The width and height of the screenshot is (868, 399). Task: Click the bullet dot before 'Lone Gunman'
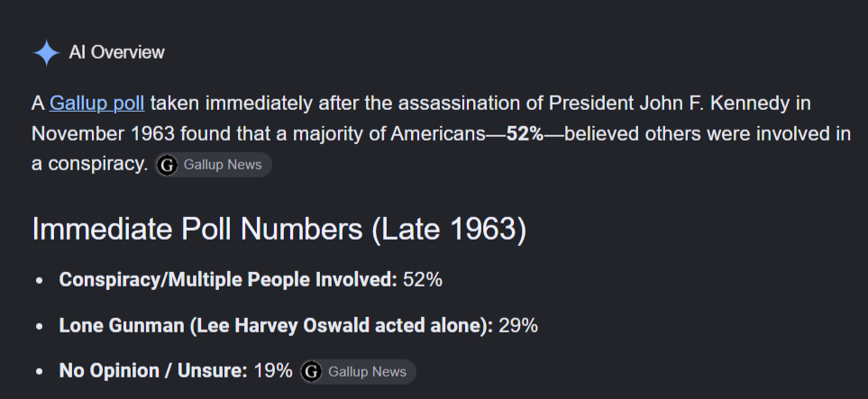[39, 327]
